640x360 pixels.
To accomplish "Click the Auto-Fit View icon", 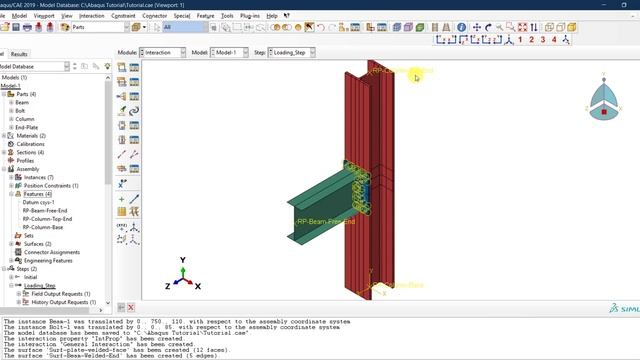I will 522,27.
